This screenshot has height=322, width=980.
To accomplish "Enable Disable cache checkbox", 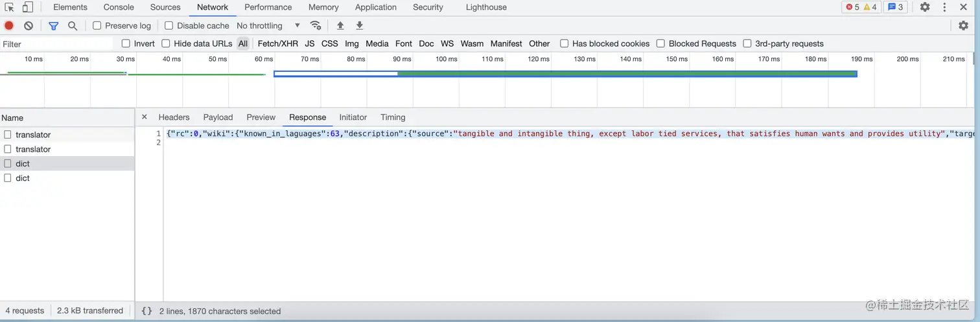I will (169, 25).
